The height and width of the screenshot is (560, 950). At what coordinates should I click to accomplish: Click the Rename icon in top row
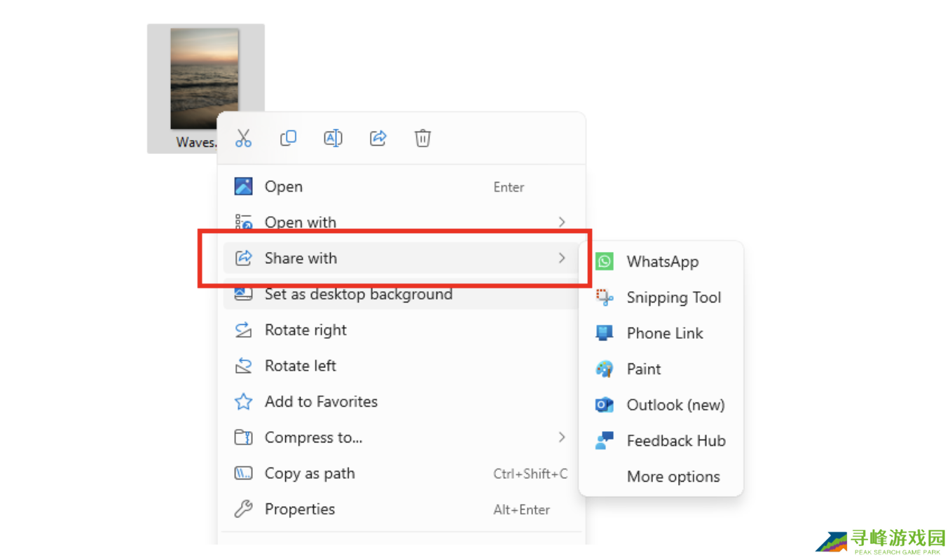coord(333,139)
